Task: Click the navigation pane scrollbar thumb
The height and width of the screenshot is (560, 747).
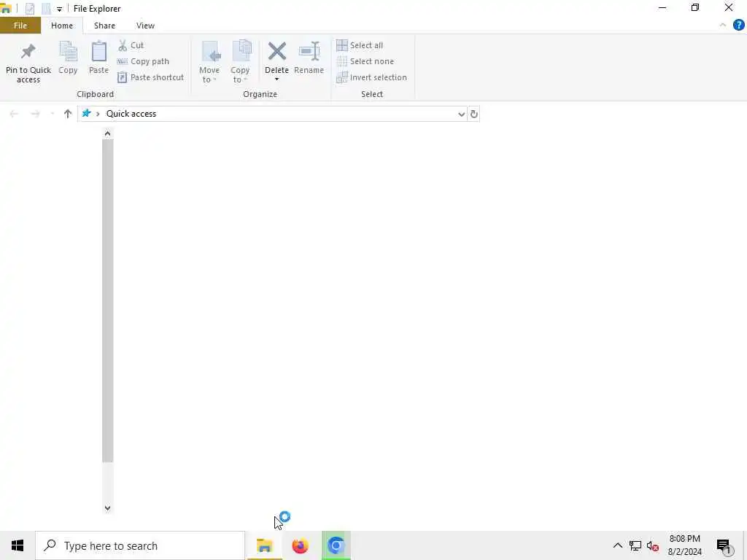Action: 108,300
